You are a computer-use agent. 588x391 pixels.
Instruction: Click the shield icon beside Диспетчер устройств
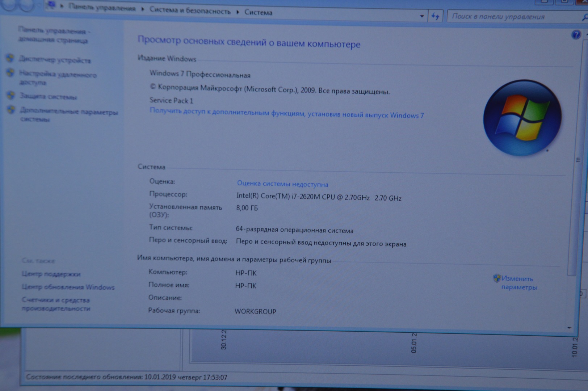10,58
